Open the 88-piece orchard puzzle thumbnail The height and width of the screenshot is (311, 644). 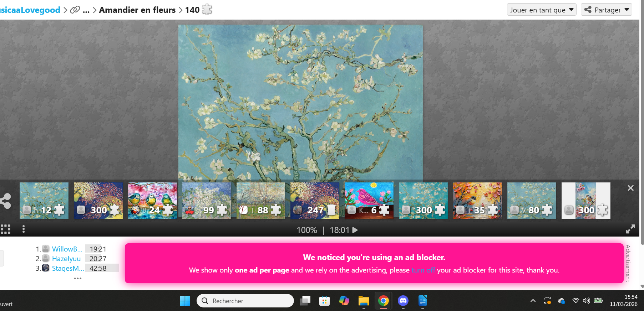click(x=261, y=201)
